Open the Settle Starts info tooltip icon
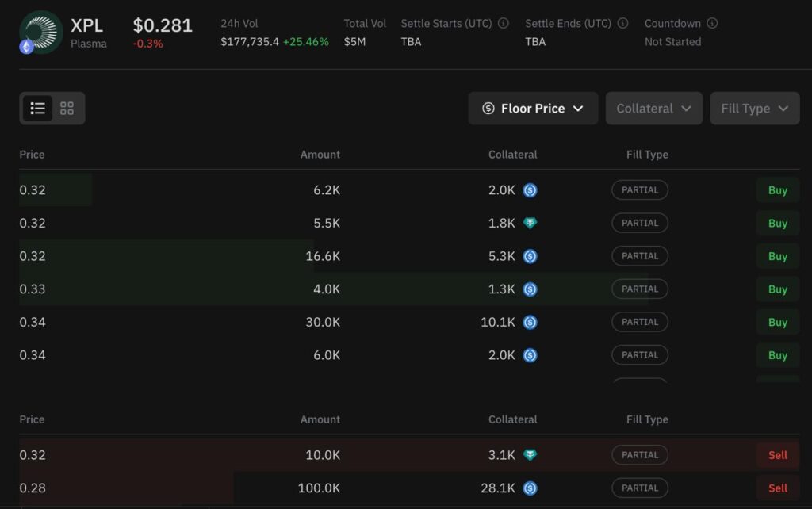 click(503, 23)
